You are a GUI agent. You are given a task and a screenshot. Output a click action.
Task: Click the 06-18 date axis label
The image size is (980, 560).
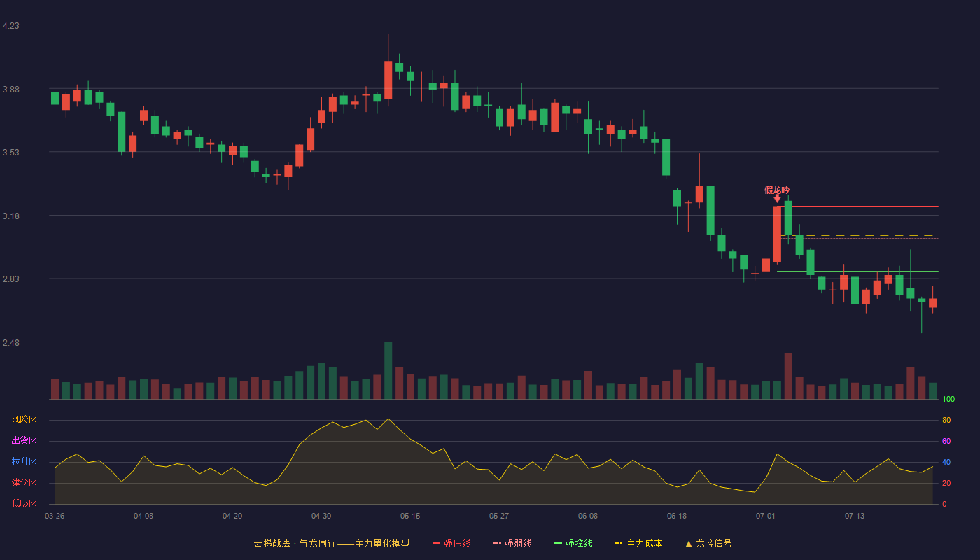tap(677, 516)
